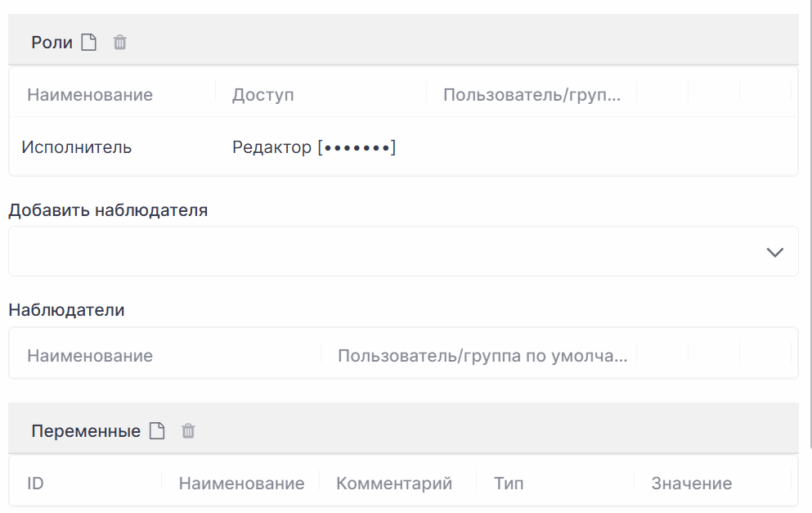
Task: Click the new-document icon next to Роли
Action: (x=88, y=42)
